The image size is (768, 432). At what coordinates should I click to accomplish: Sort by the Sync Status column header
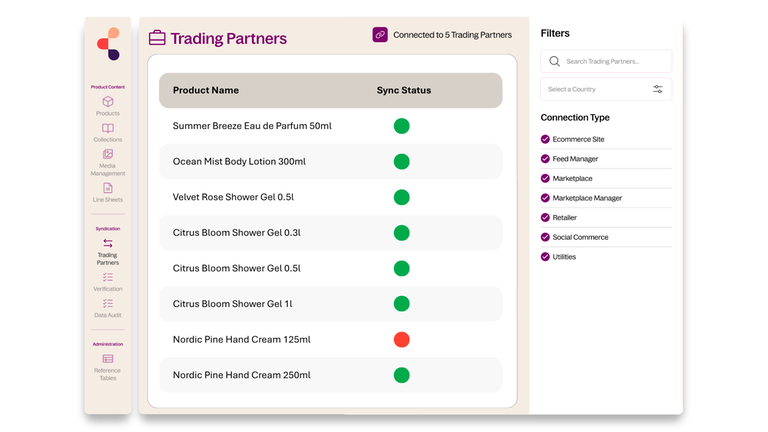click(404, 90)
